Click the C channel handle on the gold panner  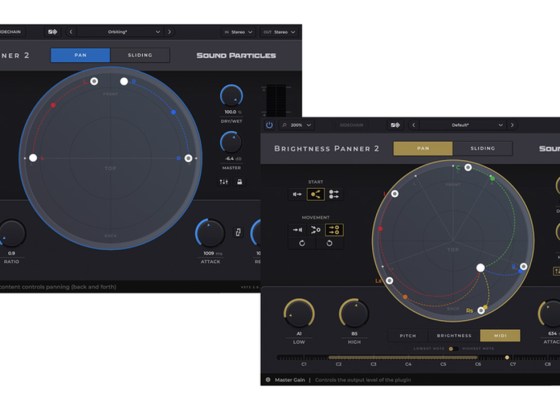point(468,167)
